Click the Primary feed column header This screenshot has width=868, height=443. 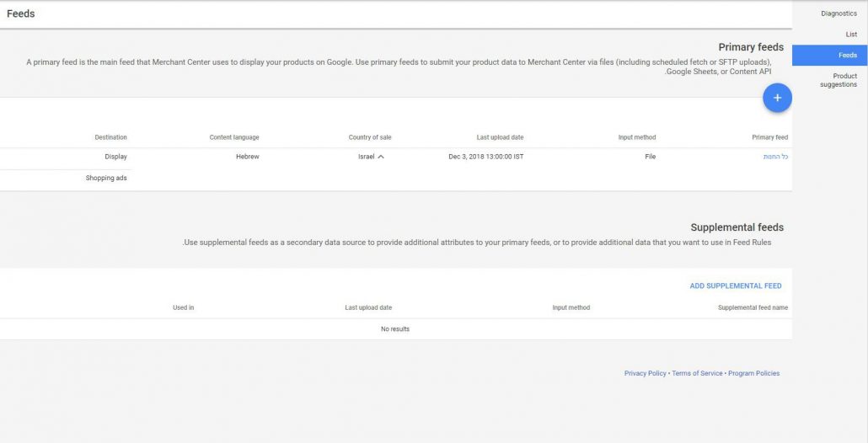[769, 137]
